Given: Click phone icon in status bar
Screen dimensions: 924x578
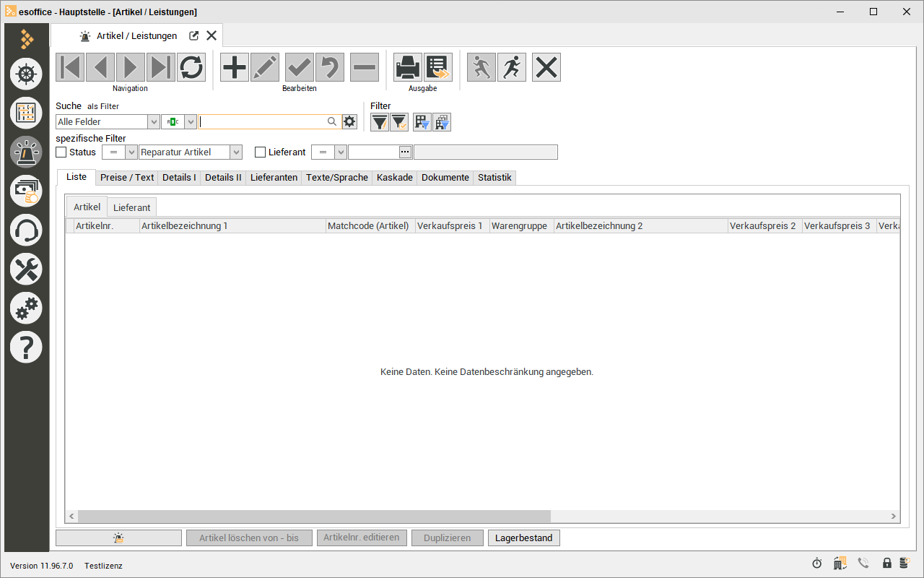Looking at the screenshot, I should (x=863, y=564).
